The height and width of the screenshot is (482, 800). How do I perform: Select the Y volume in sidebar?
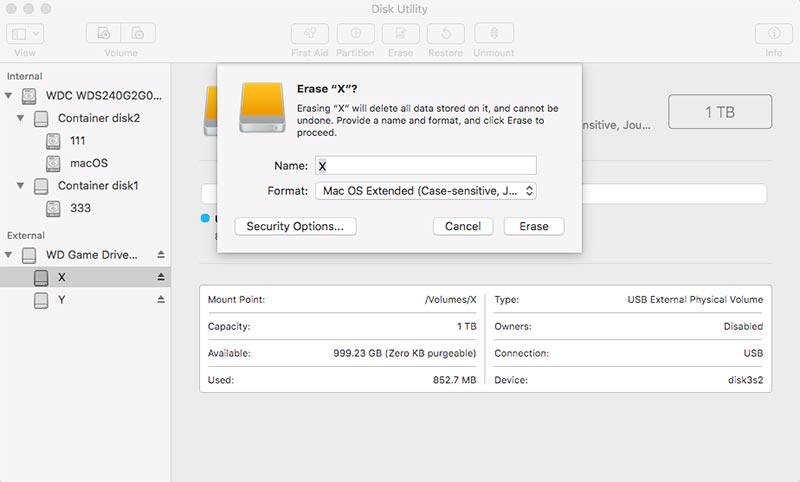point(62,300)
